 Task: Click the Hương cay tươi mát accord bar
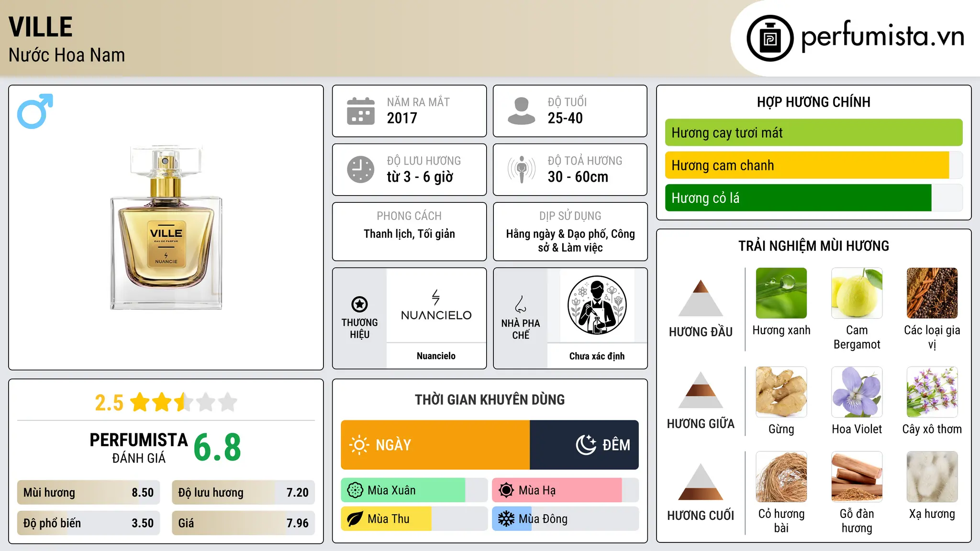[813, 132]
